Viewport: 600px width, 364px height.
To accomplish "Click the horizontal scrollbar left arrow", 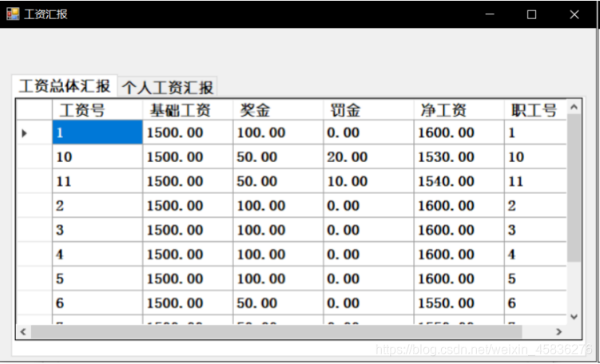I will pos(23,331).
